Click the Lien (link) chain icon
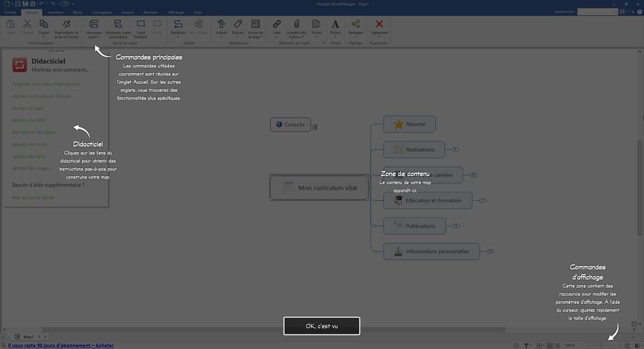This screenshot has width=644, height=349. click(276, 24)
